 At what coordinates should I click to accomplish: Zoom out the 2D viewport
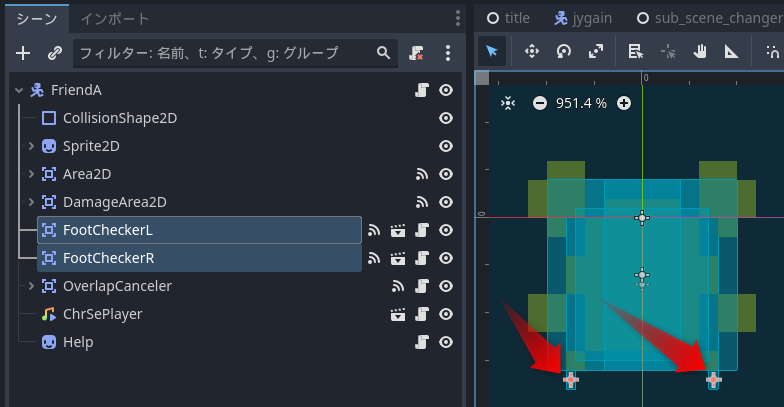coord(540,103)
